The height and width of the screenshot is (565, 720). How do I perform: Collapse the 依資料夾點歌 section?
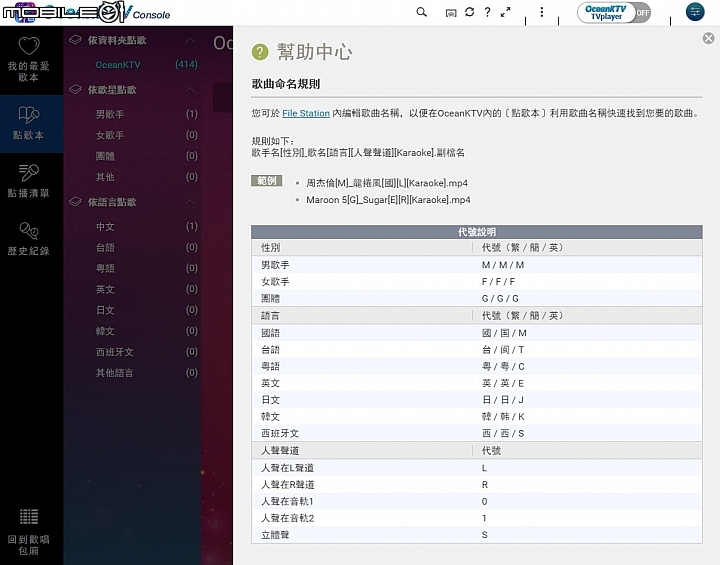pyautogui.click(x=191, y=40)
